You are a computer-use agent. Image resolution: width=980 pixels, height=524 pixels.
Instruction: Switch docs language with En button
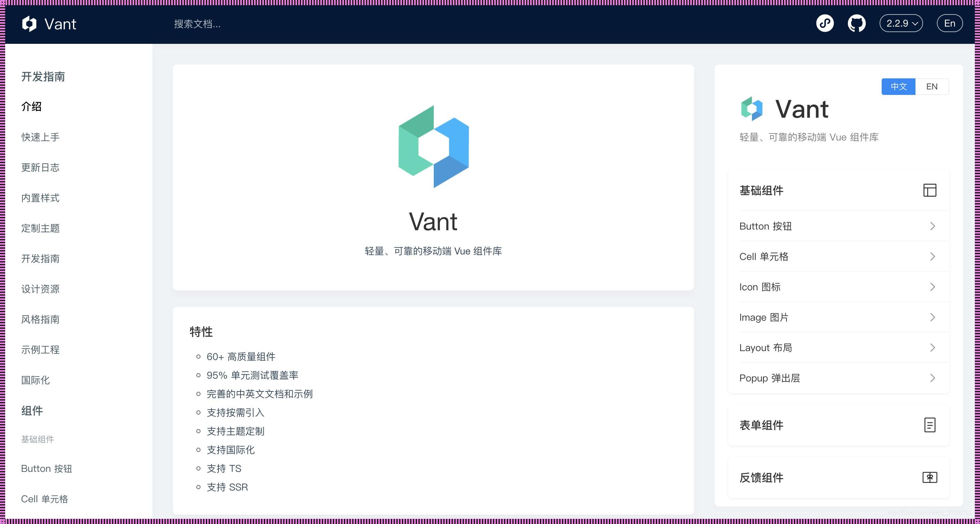click(950, 23)
